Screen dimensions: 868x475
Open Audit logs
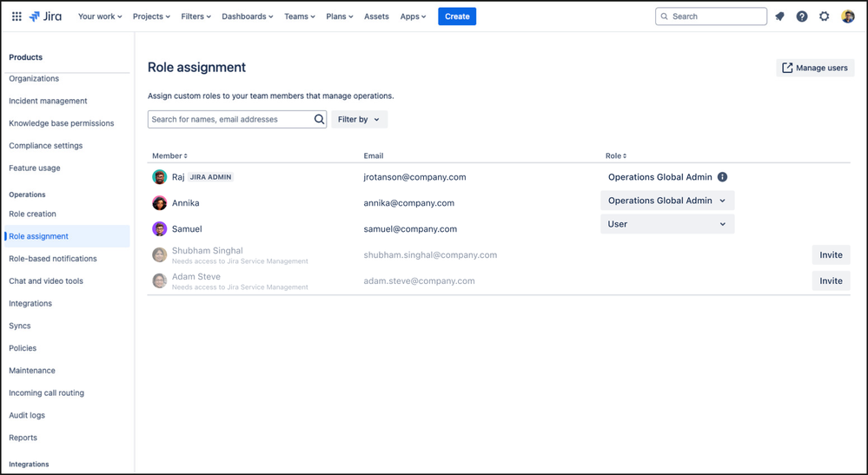pyautogui.click(x=27, y=415)
